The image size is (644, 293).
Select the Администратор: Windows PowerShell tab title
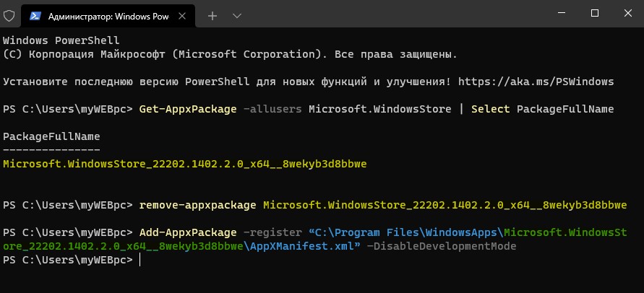(108, 17)
